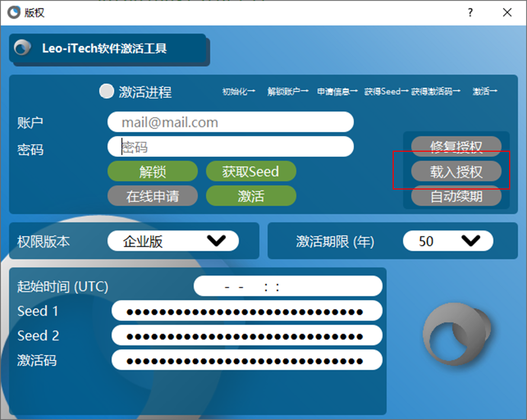Click the Seed 2 input field

(247, 335)
